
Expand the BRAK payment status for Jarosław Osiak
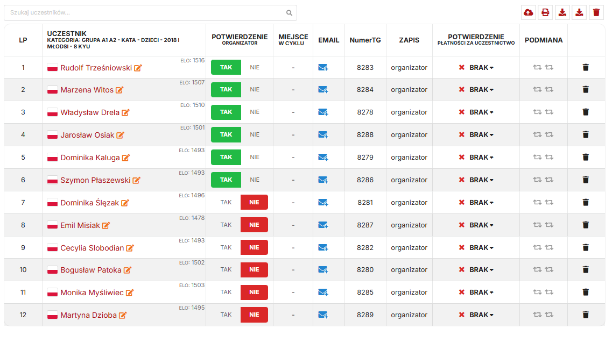pos(481,135)
